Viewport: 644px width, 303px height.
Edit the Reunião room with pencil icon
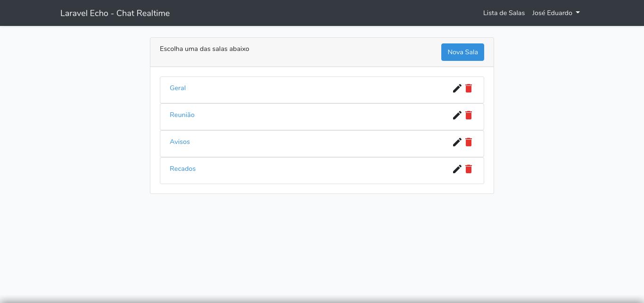click(457, 115)
